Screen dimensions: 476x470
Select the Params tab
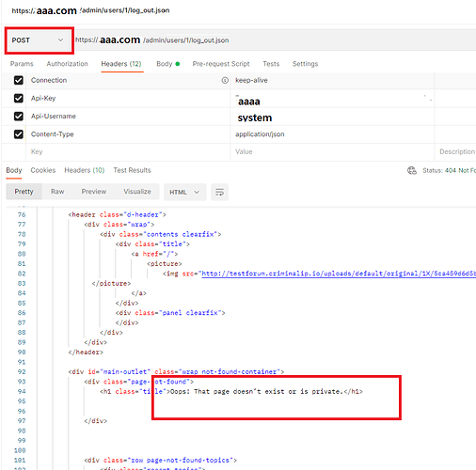coord(22,64)
